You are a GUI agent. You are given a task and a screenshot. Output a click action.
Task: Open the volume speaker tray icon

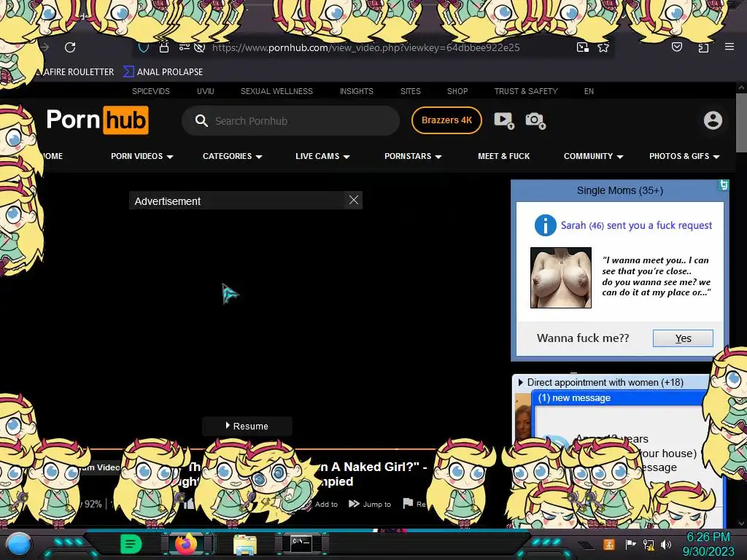pyautogui.click(x=666, y=544)
